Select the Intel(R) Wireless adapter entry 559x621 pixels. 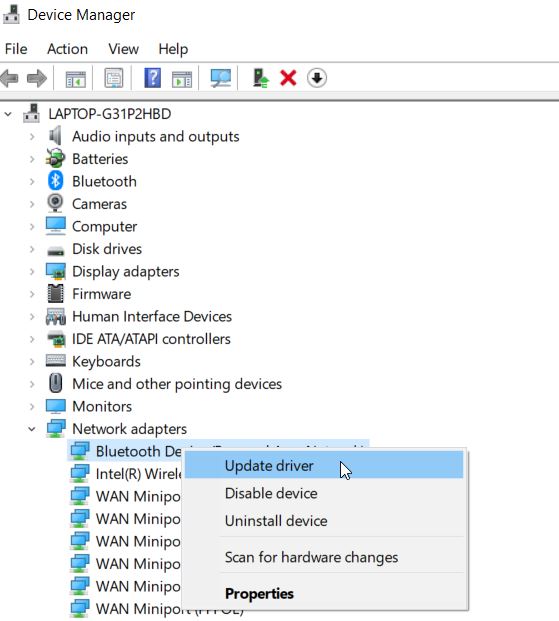tap(126, 474)
